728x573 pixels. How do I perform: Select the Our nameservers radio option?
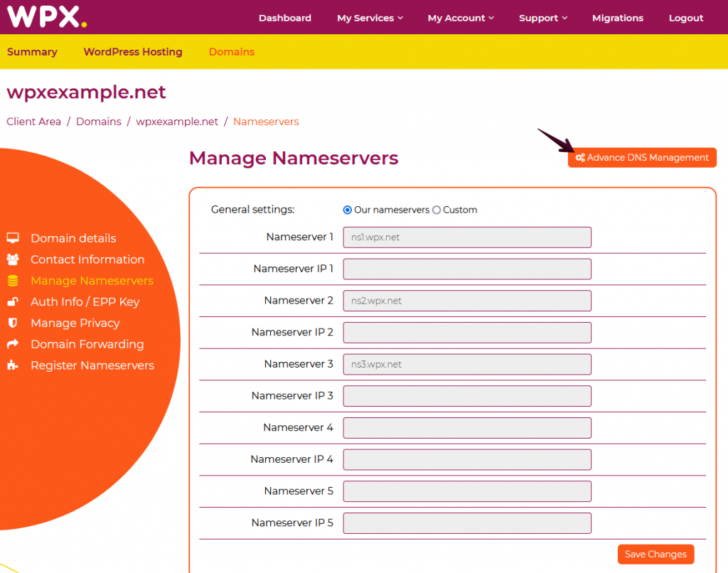click(x=348, y=210)
